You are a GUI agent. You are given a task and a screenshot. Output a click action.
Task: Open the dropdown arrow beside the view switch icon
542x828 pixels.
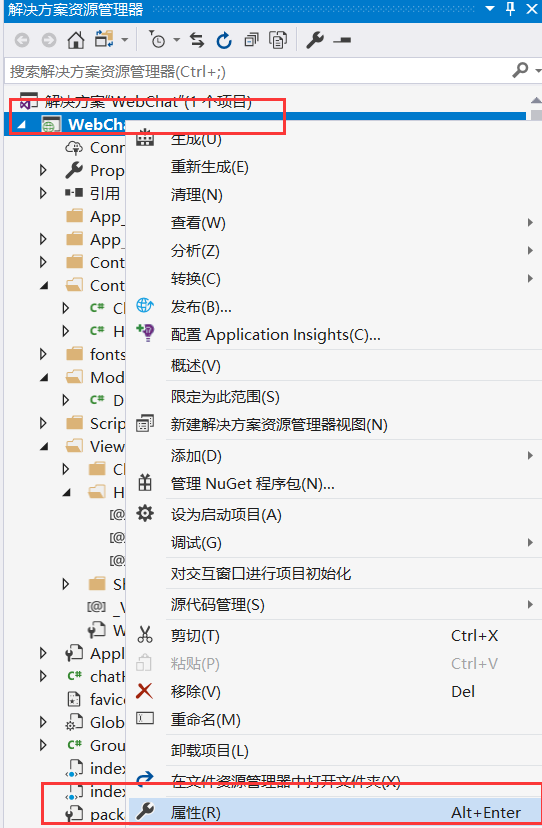[x=125, y=40]
